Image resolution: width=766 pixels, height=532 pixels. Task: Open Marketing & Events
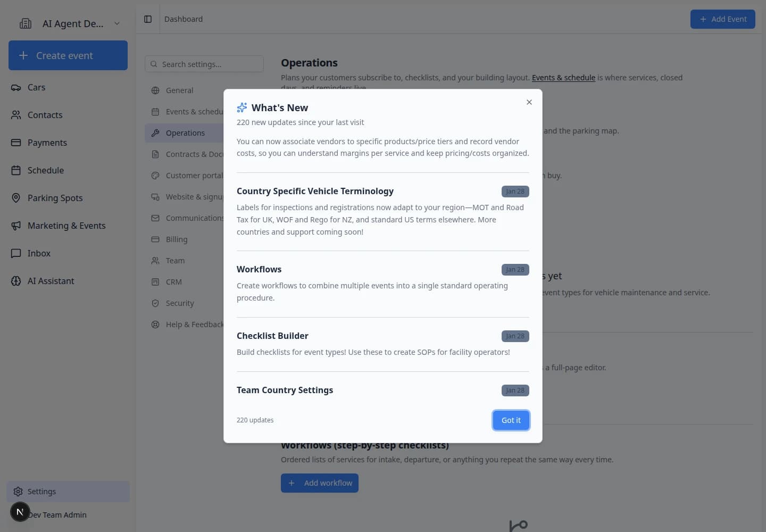click(x=68, y=226)
